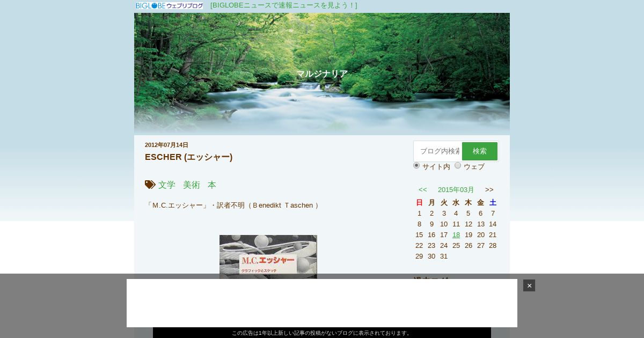Image resolution: width=644 pixels, height=338 pixels.
Task: Open the 2015年03月 calendar month link
Action: point(456,189)
